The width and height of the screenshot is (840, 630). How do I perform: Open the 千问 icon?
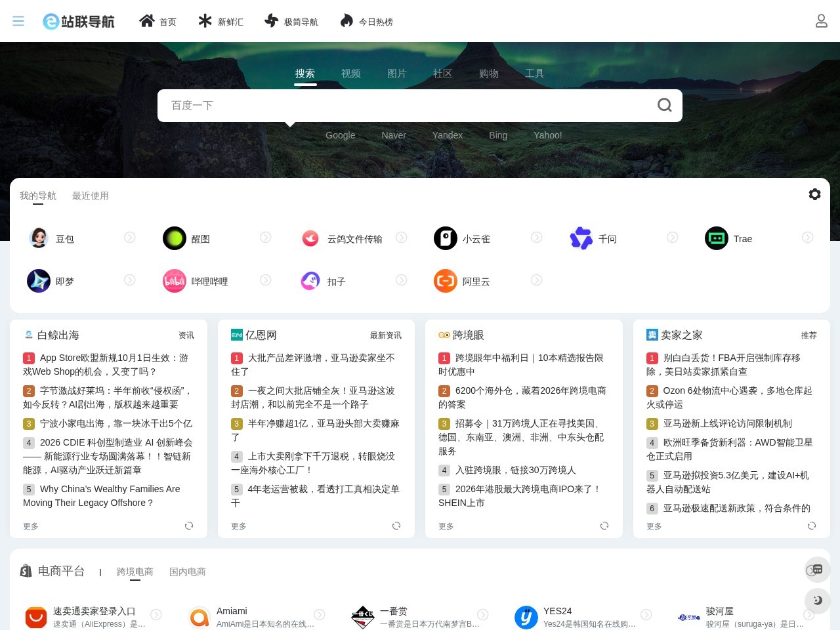(x=581, y=238)
